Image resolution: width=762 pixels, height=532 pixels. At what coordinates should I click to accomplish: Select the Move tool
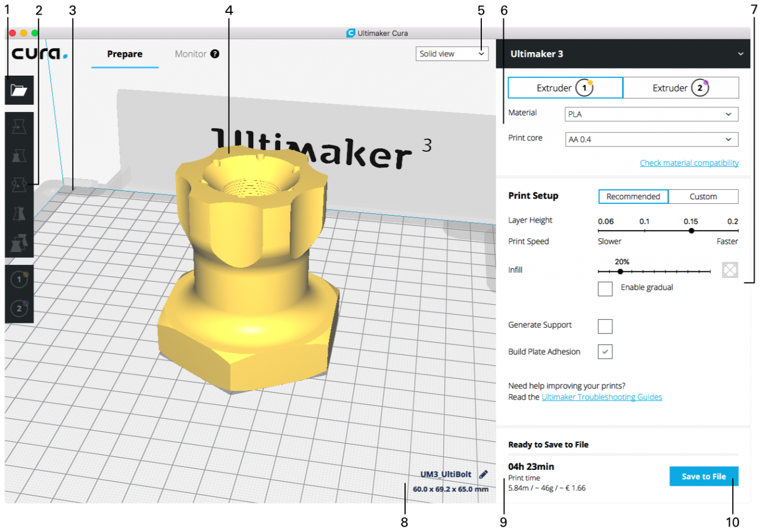coord(19,127)
